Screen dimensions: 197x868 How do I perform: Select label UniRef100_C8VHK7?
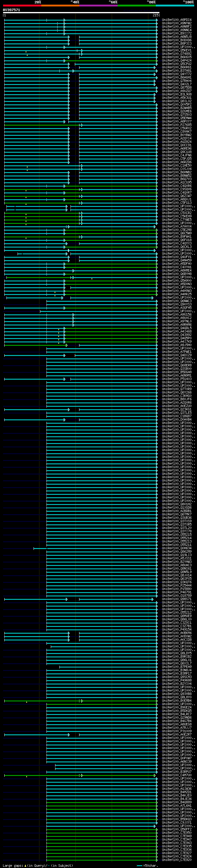[x=176, y=132]
